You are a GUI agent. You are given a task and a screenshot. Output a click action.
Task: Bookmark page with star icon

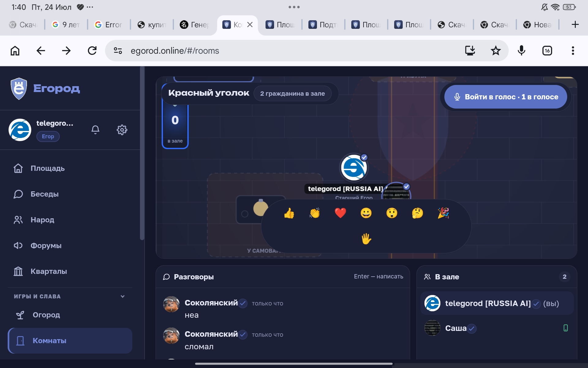[496, 51]
